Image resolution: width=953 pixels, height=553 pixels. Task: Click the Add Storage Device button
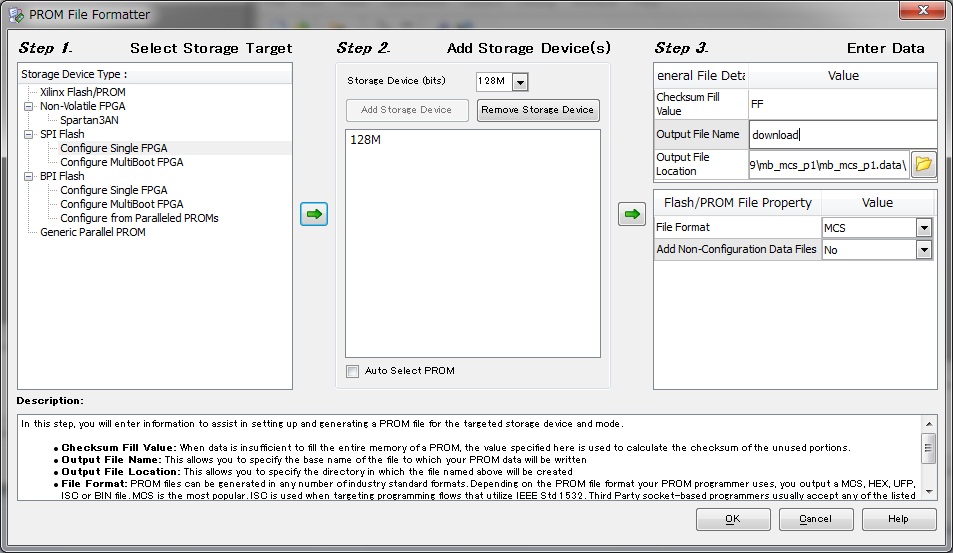[407, 110]
